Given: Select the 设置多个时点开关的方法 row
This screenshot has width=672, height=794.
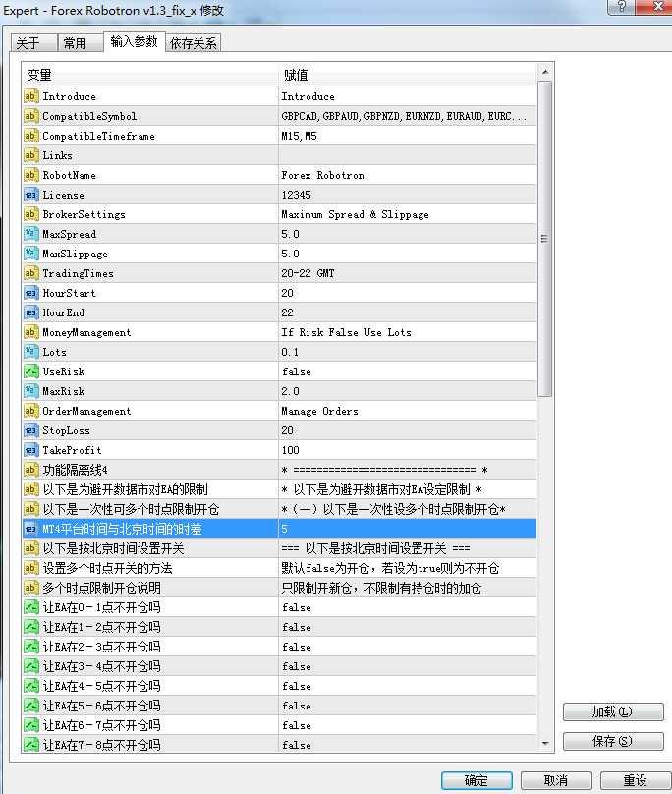Looking at the screenshot, I should pyautogui.click(x=280, y=568).
